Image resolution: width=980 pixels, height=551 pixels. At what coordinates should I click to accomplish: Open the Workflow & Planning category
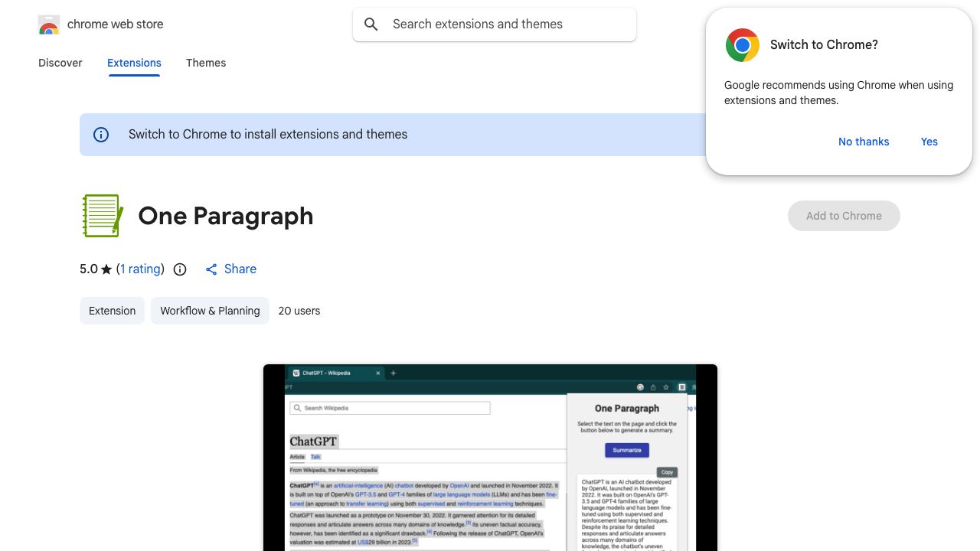pyautogui.click(x=210, y=311)
